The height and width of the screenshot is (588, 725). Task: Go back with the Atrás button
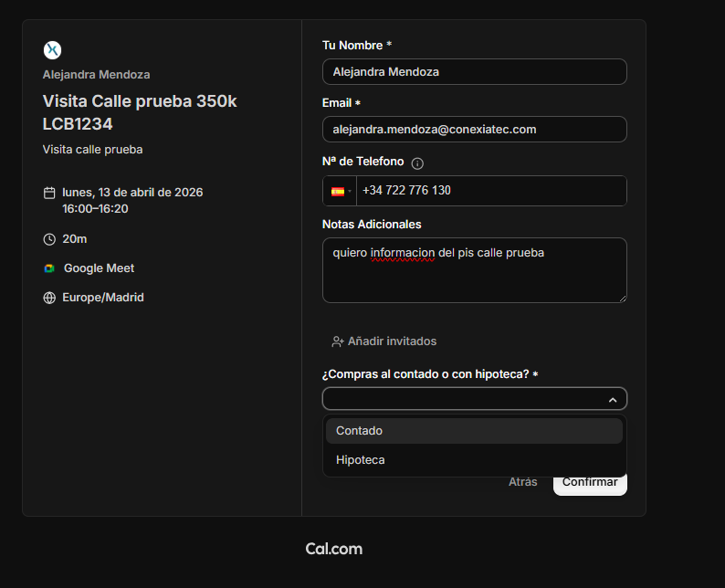[522, 482]
